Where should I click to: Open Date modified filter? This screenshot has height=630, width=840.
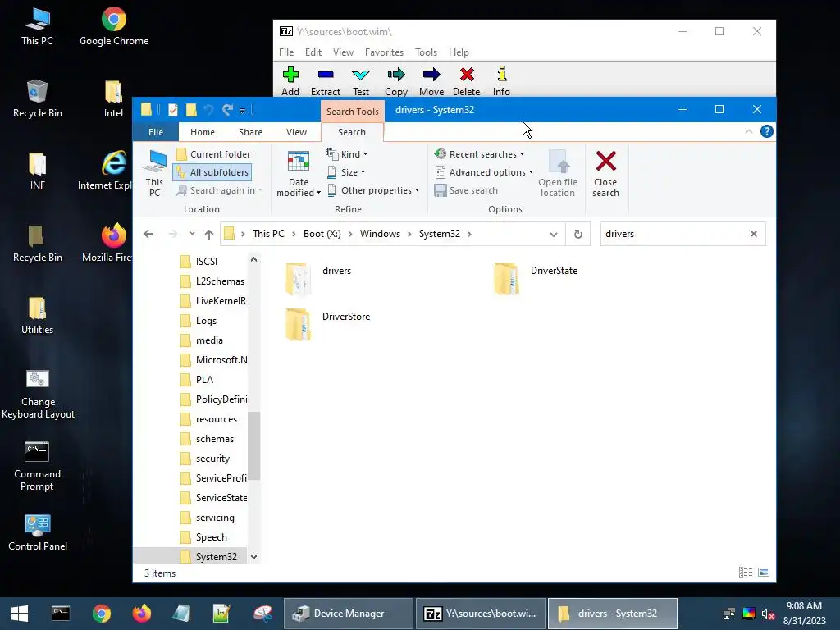(299, 174)
